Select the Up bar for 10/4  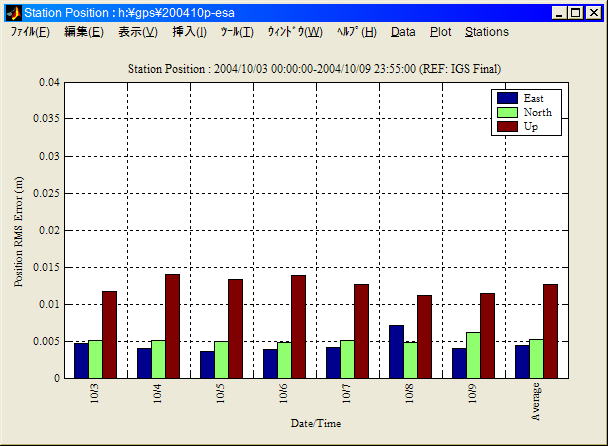pyautogui.click(x=172, y=326)
